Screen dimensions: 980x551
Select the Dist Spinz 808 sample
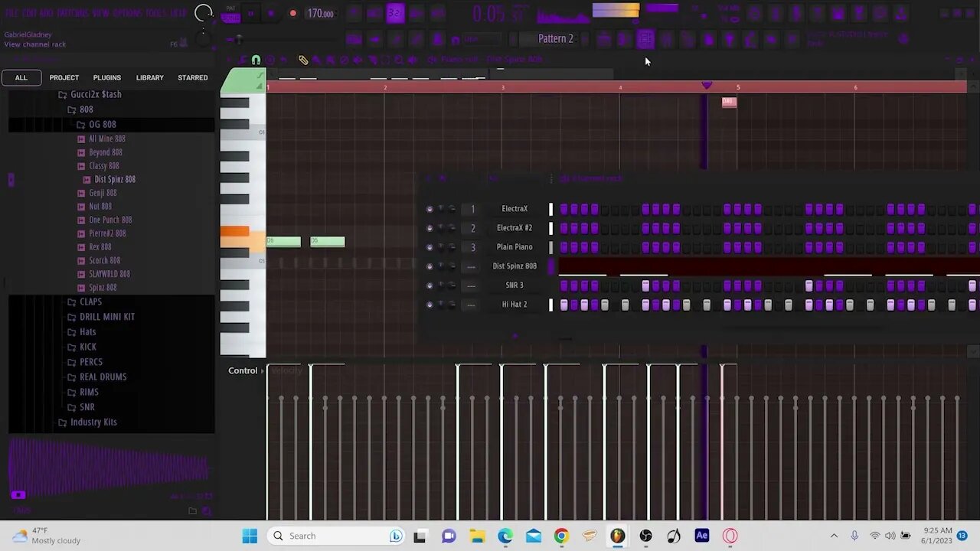click(109, 179)
